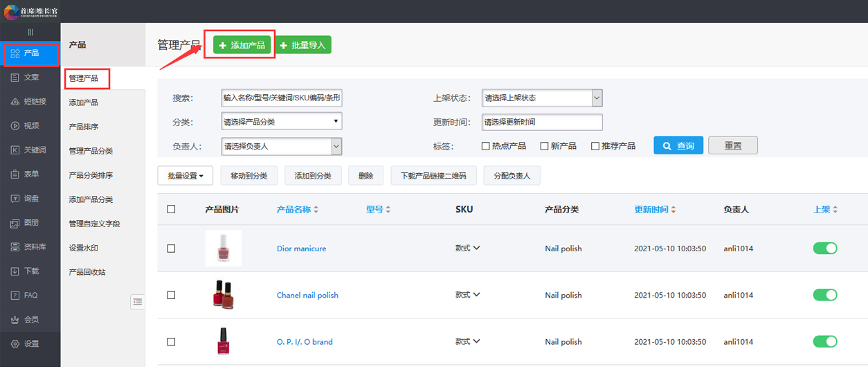Screen dimensions: 868x369
Task: Collapse the submenu panel with toggle icon
Action: [137, 302]
